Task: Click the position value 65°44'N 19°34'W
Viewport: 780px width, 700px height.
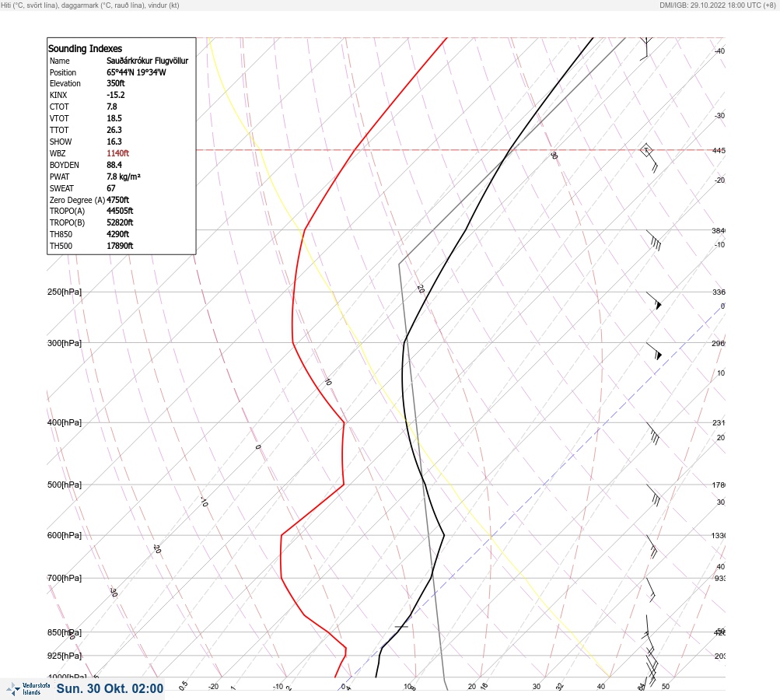Action: (x=136, y=72)
